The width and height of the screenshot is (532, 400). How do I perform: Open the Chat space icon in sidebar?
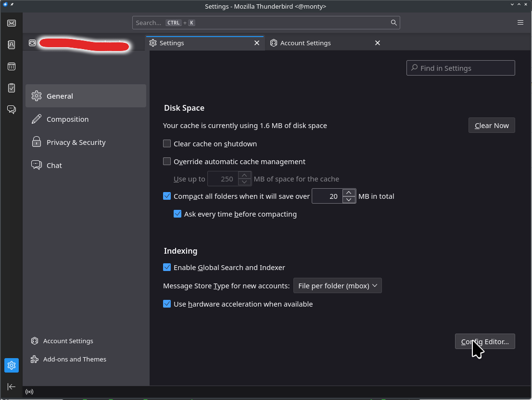coord(12,110)
